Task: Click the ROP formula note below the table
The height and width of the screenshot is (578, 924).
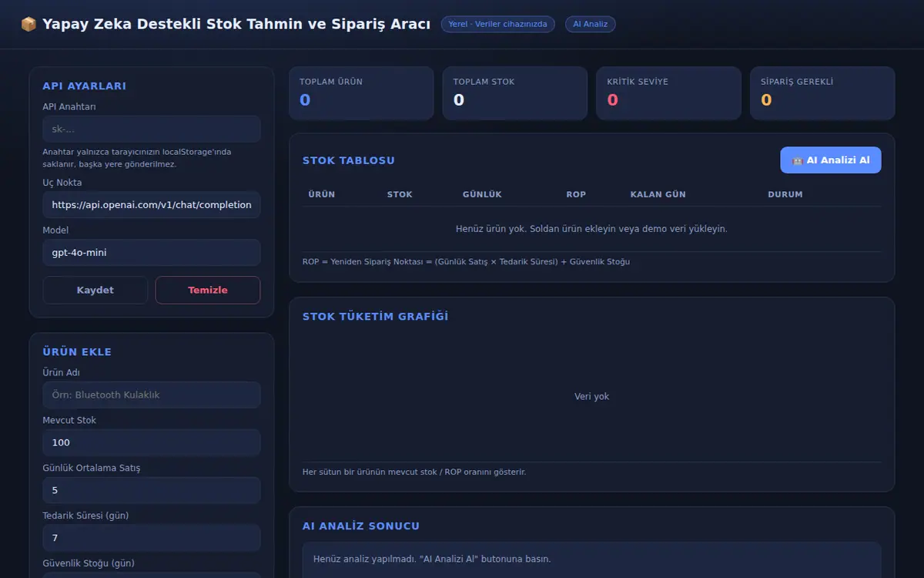Action: [466, 262]
